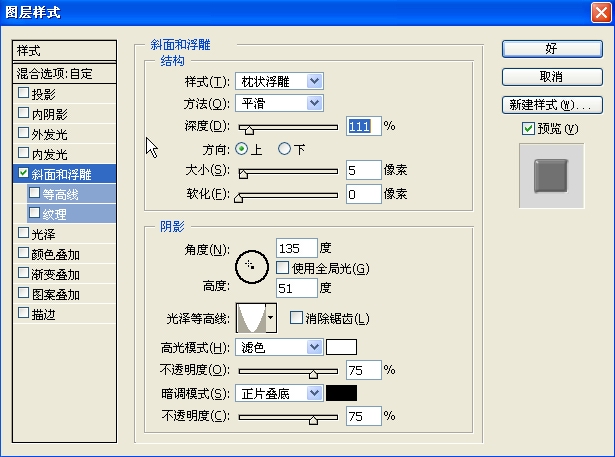Screen dimensions: 615x457
Task: Click the shadow opacity (C) field showing 75
Action: 364,416
